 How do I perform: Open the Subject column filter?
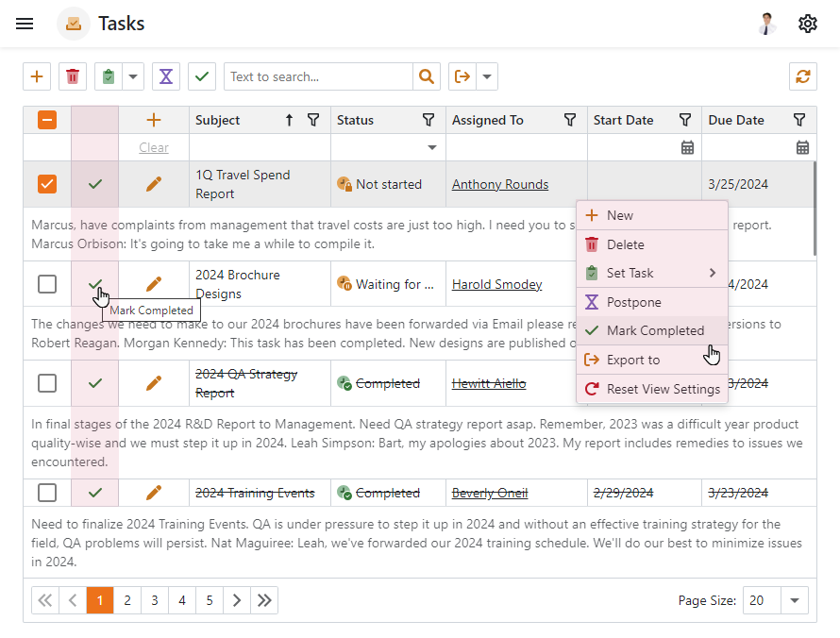313,120
